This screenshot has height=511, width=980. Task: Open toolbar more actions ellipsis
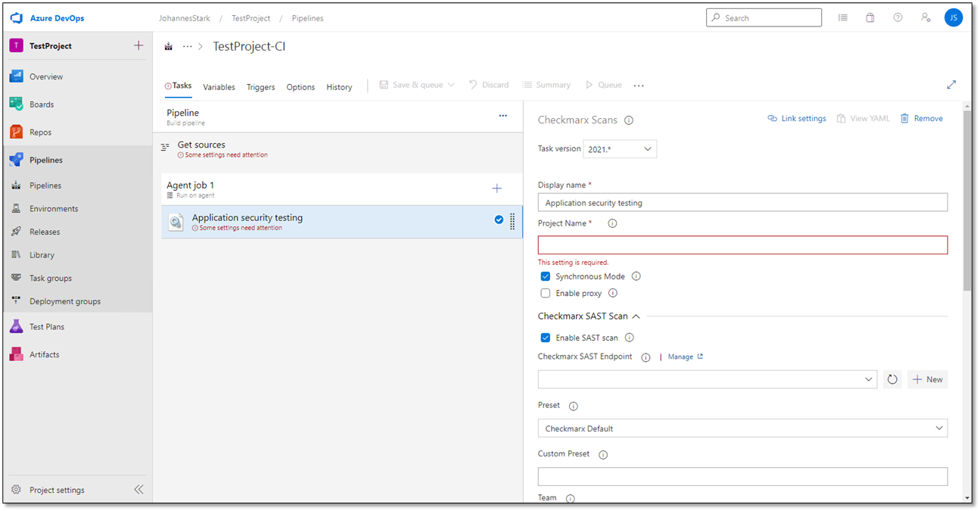pos(639,86)
